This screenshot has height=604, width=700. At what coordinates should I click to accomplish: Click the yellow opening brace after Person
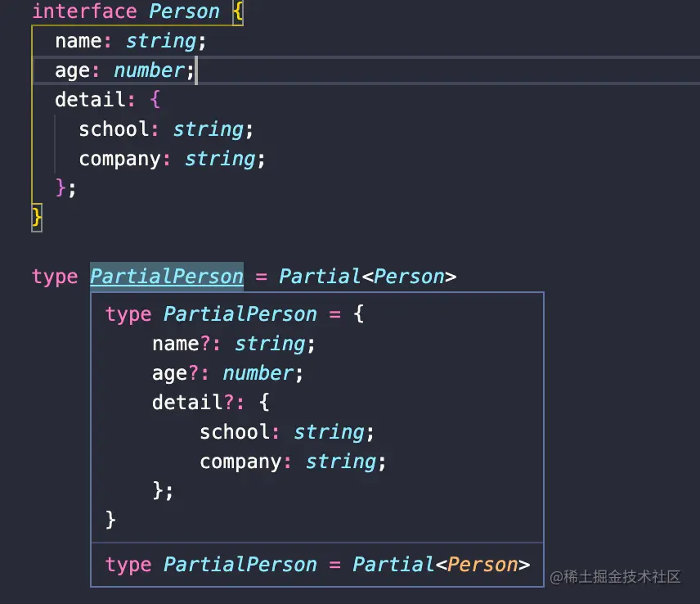(238, 11)
